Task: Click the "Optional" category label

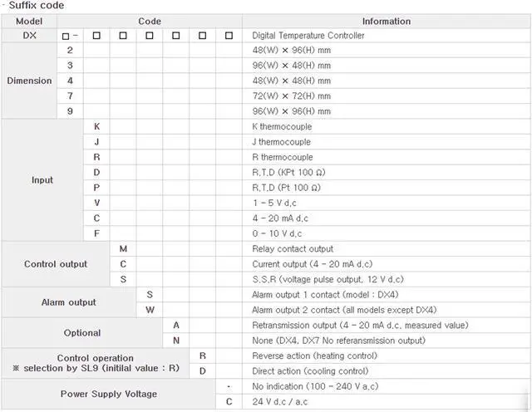Action: [x=82, y=333]
